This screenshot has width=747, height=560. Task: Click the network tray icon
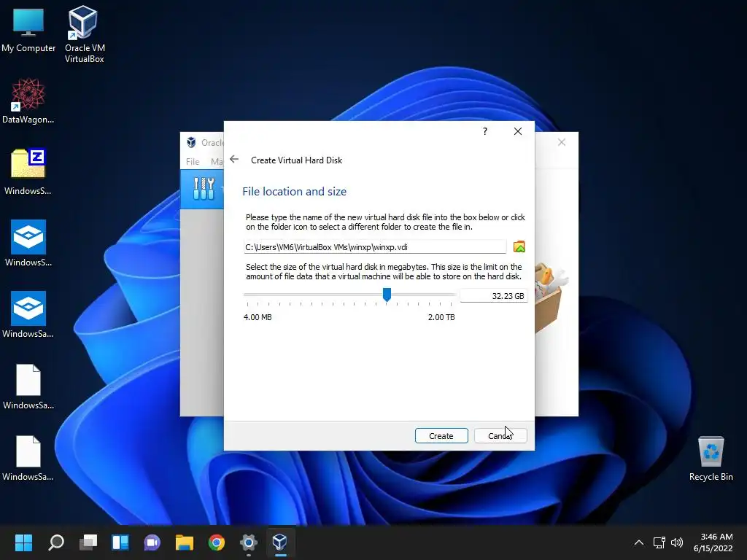[659, 542]
